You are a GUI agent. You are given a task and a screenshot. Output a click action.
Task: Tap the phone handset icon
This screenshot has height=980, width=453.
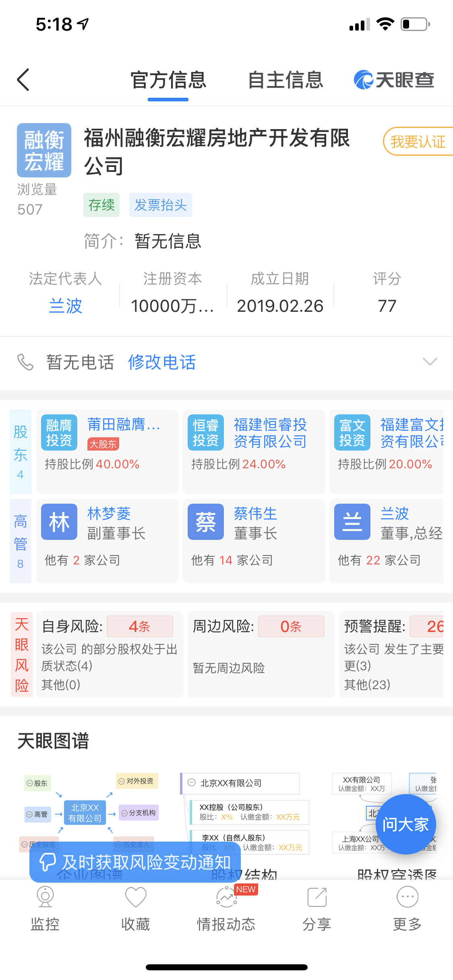(x=25, y=362)
